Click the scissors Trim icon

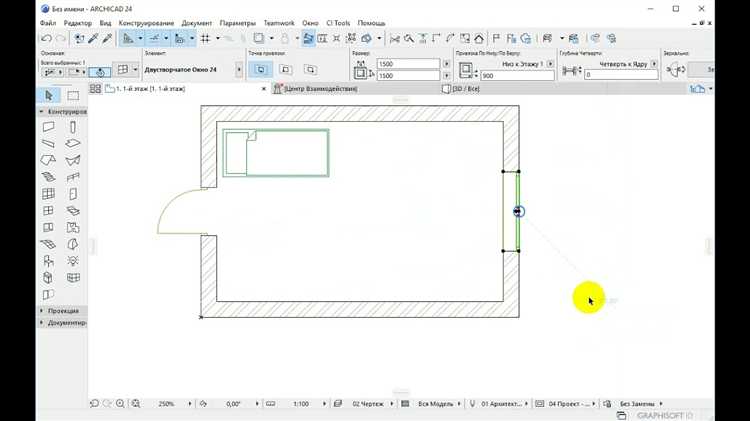[395, 39]
